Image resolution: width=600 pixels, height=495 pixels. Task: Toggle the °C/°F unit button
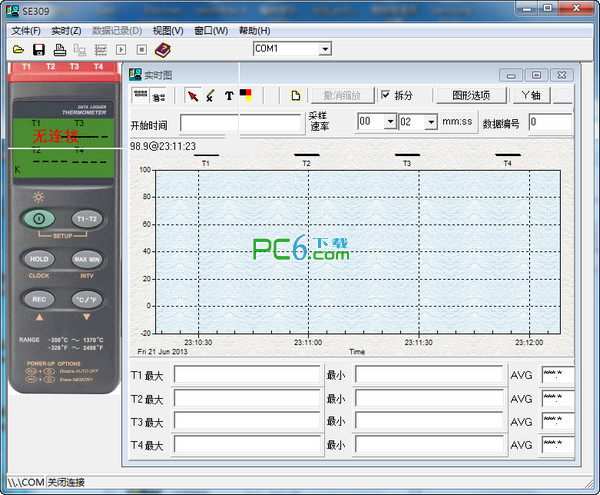tap(87, 300)
